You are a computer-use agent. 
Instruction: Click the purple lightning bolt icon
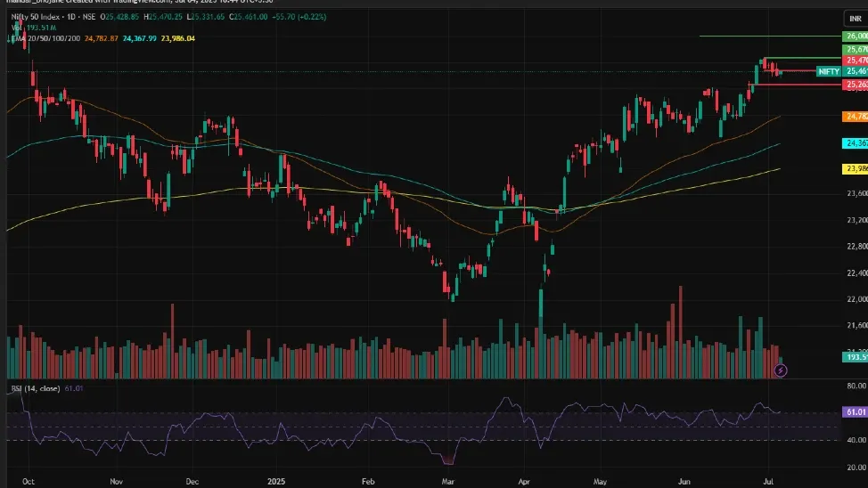(781, 370)
